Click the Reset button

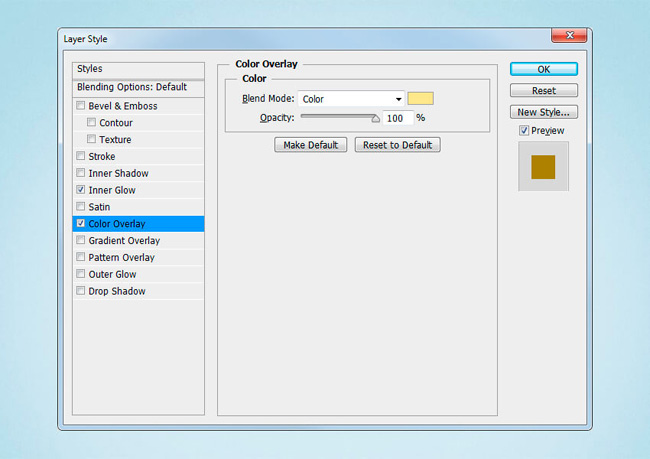point(544,90)
